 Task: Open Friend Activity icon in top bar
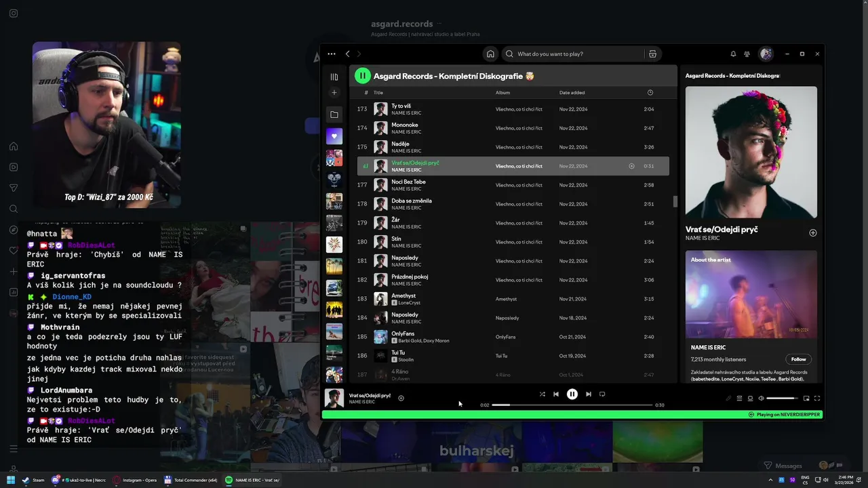point(747,54)
